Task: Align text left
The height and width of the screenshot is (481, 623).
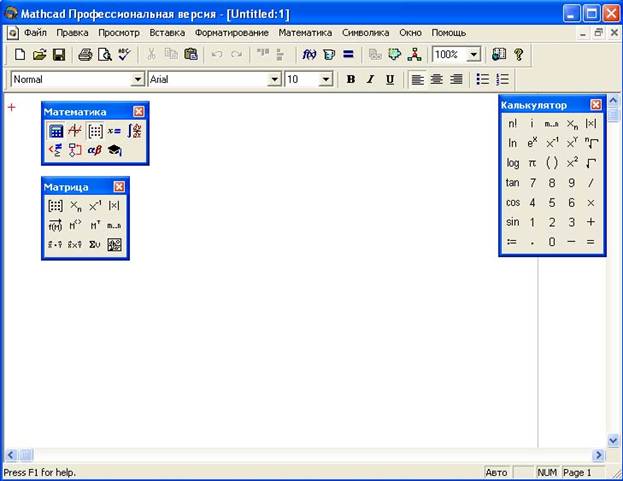Action: (x=417, y=79)
